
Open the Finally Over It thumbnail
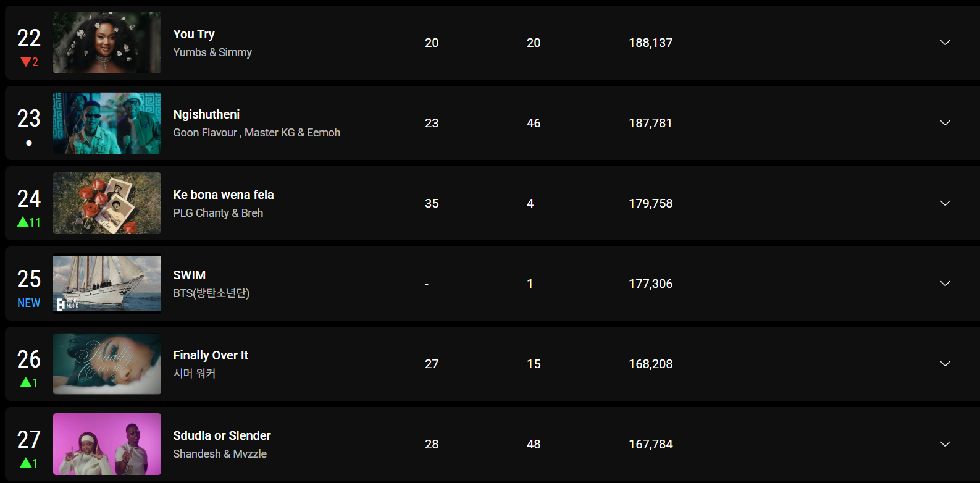(x=107, y=364)
